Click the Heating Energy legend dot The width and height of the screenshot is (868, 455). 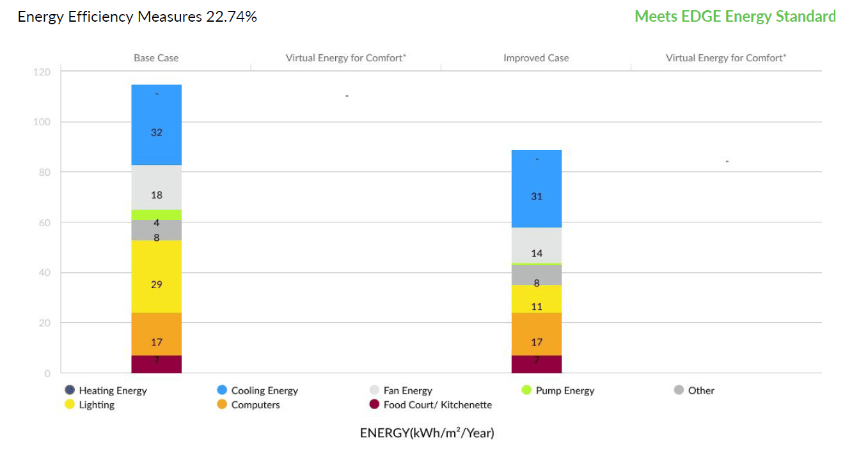(70, 390)
